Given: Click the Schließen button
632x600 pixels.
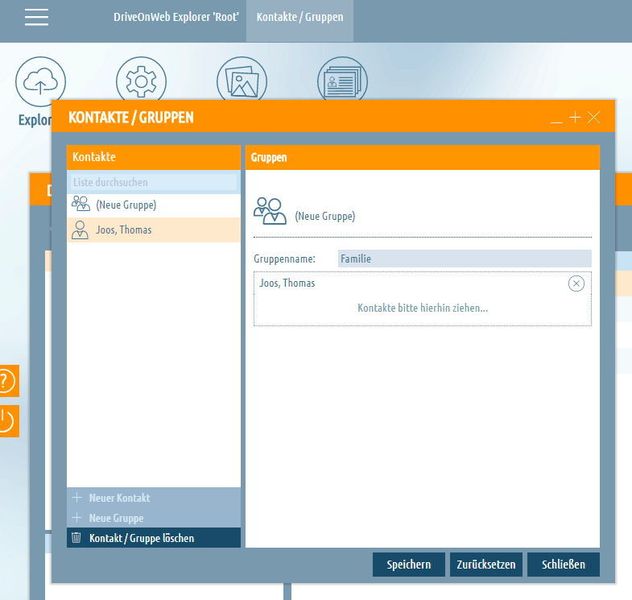Looking at the screenshot, I should tap(563, 564).
